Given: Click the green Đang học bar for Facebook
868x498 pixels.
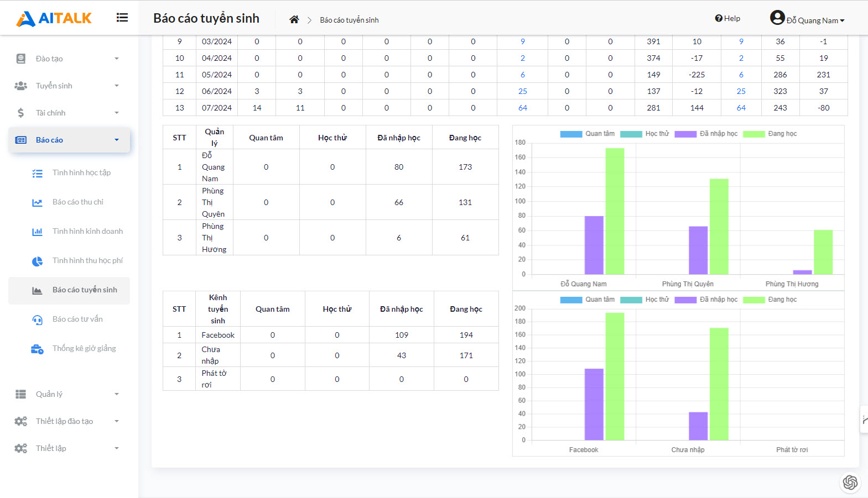Looking at the screenshot, I should coord(615,376).
